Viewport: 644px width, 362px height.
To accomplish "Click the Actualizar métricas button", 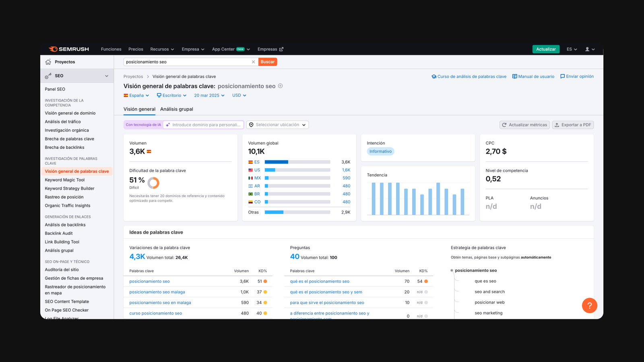I will pyautogui.click(x=524, y=125).
